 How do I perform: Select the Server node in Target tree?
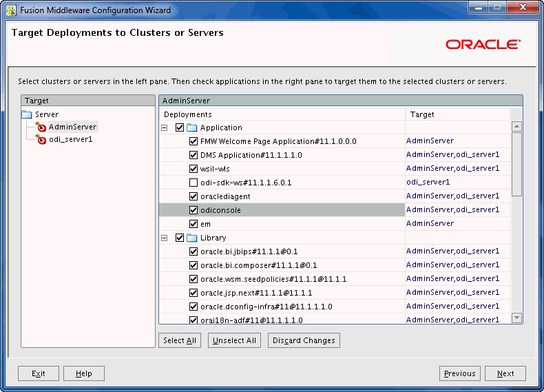[47, 114]
